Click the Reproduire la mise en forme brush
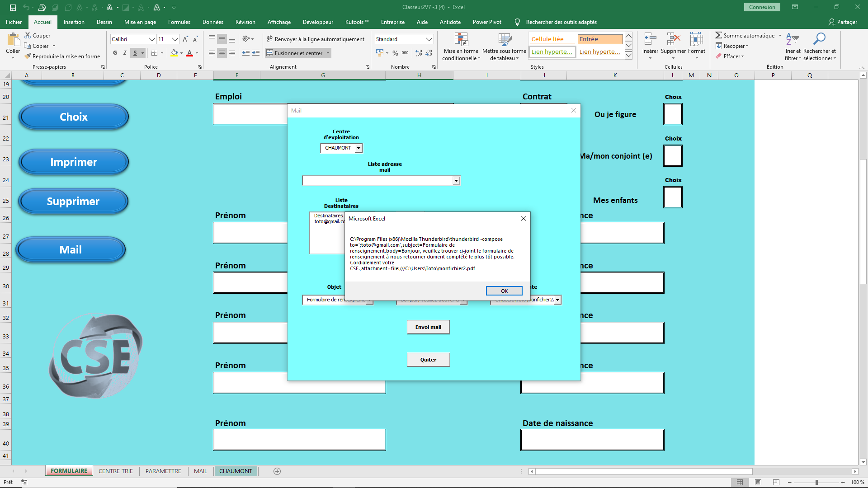 pos(28,56)
